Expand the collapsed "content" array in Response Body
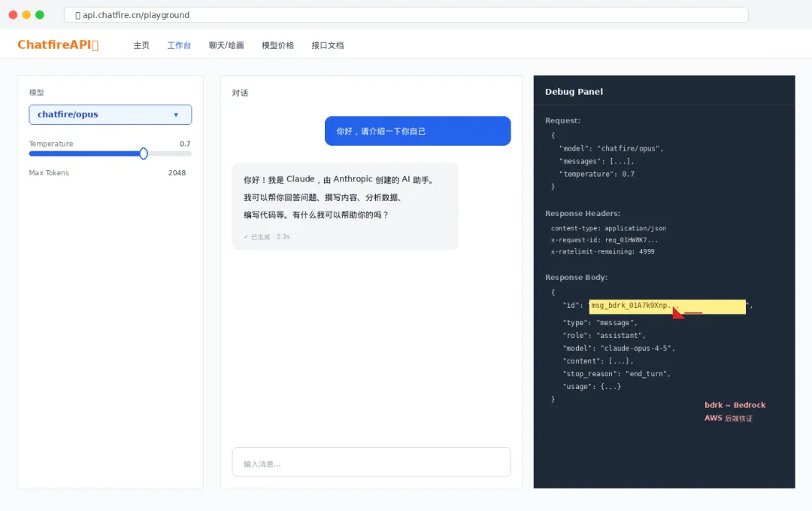 pos(620,361)
